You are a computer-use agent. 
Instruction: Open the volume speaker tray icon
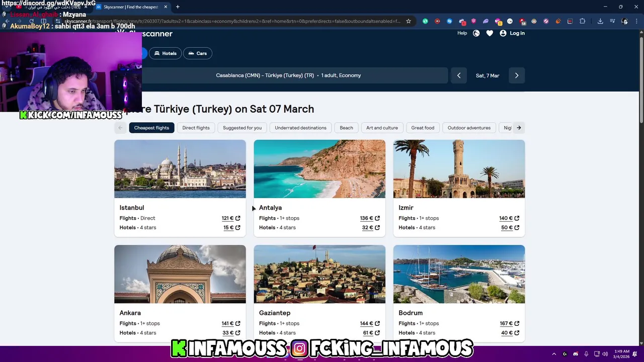[x=605, y=354]
